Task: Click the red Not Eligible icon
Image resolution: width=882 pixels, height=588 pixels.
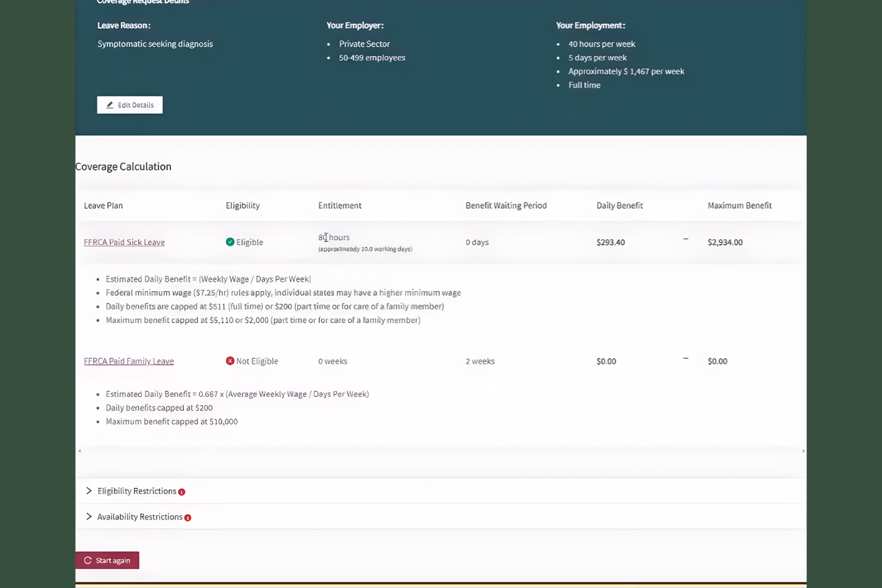Action: coord(230,360)
